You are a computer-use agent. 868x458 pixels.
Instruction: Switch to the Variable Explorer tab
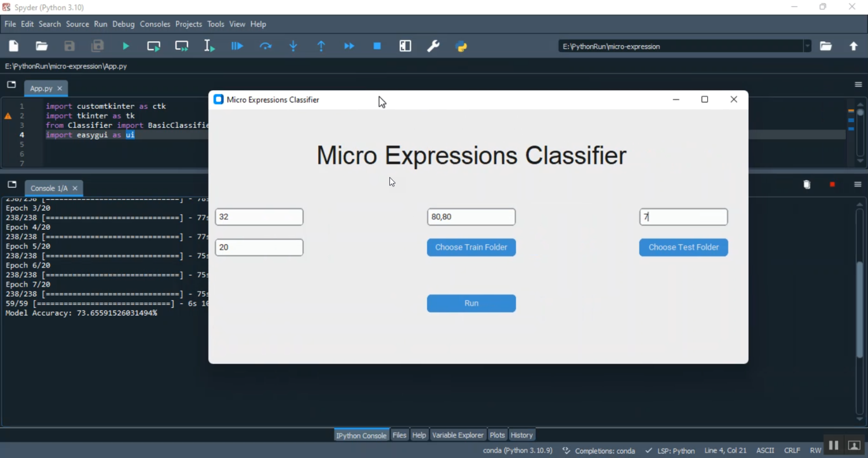[458, 435]
